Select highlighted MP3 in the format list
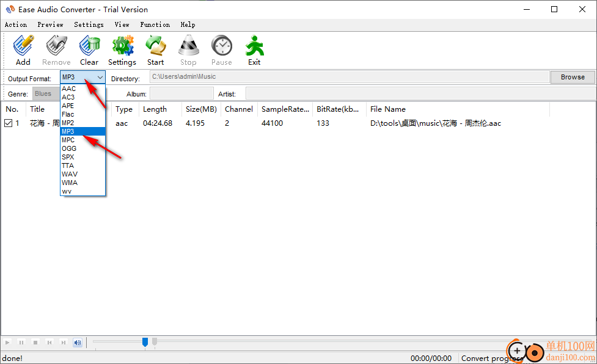The width and height of the screenshot is (597, 364). point(82,131)
